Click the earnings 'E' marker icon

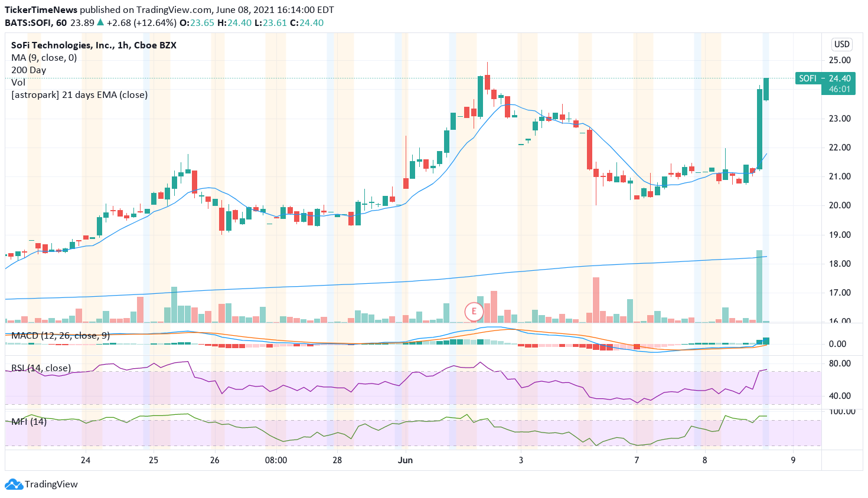point(474,312)
